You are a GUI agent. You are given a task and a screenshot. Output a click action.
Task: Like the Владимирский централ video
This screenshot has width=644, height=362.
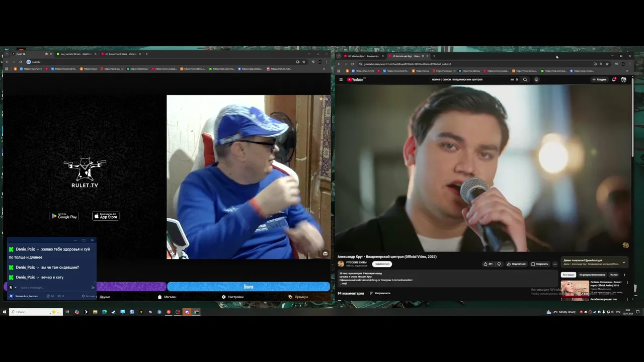click(x=488, y=264)
